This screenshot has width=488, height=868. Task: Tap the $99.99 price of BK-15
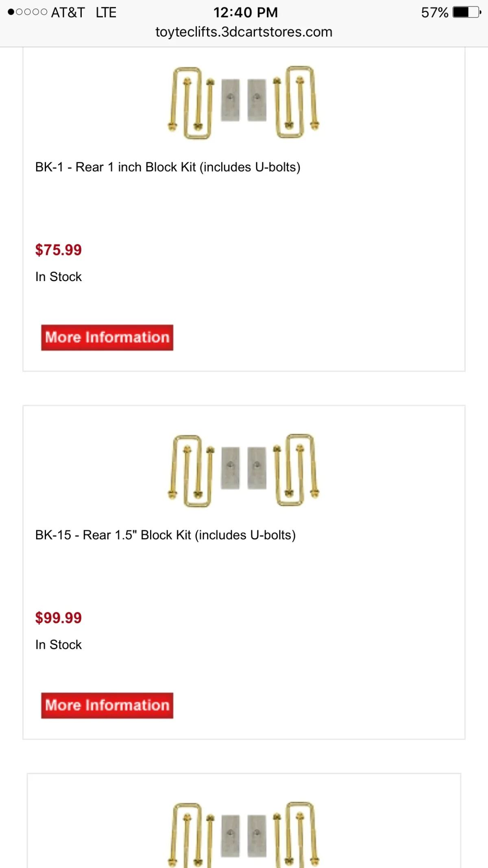(x=58, y=618)
